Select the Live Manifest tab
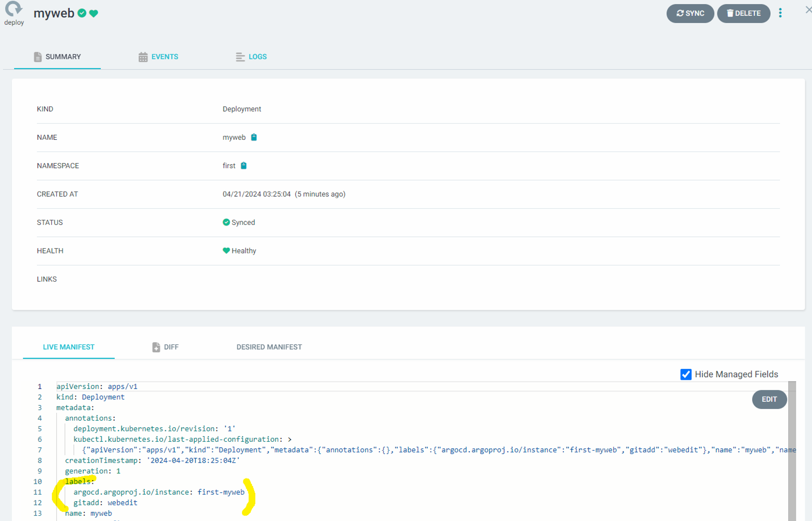Viewport: 812px width, 521px height. 69,347
